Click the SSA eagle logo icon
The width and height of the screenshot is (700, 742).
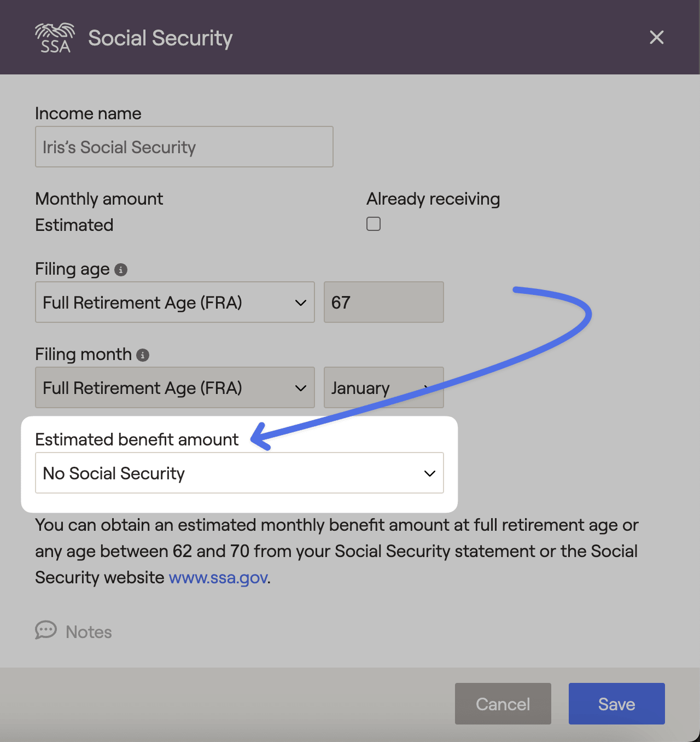coord(55,38)
